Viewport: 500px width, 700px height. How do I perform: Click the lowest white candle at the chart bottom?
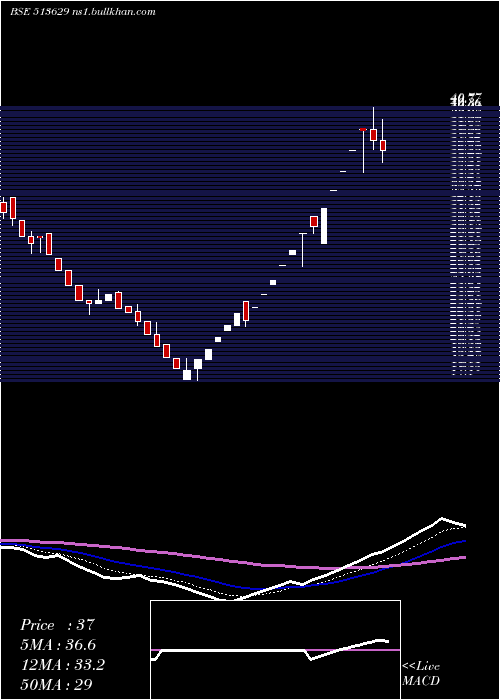pos(187,375)
